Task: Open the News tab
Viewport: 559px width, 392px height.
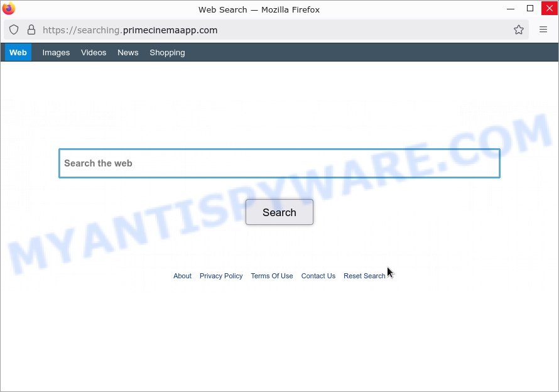Action: click(128, 52)
